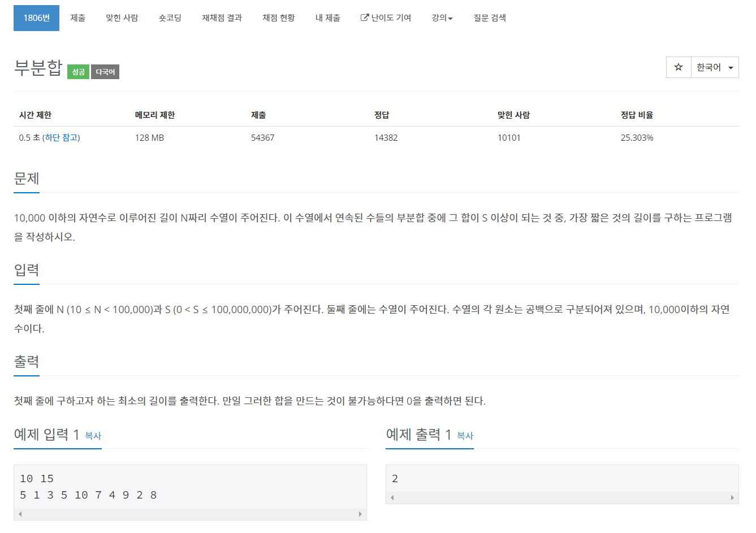Click the star favorite icon button

click(x=679, y=67)
